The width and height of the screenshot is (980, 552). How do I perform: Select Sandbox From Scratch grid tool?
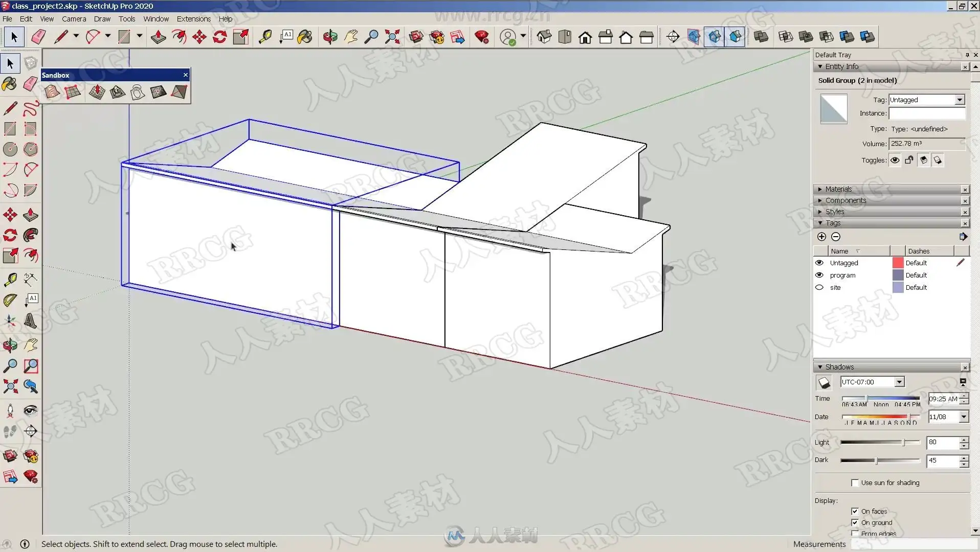tap(73, 92)
